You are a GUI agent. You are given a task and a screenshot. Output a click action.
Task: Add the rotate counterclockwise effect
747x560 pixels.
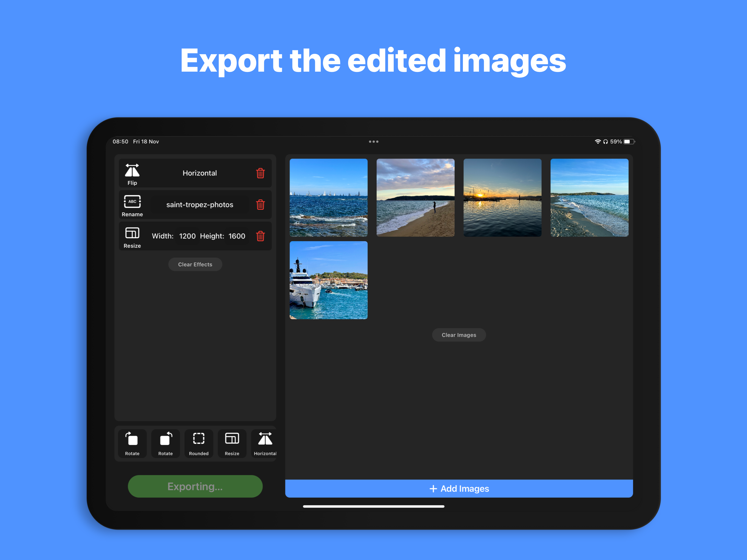coord(132,444)
